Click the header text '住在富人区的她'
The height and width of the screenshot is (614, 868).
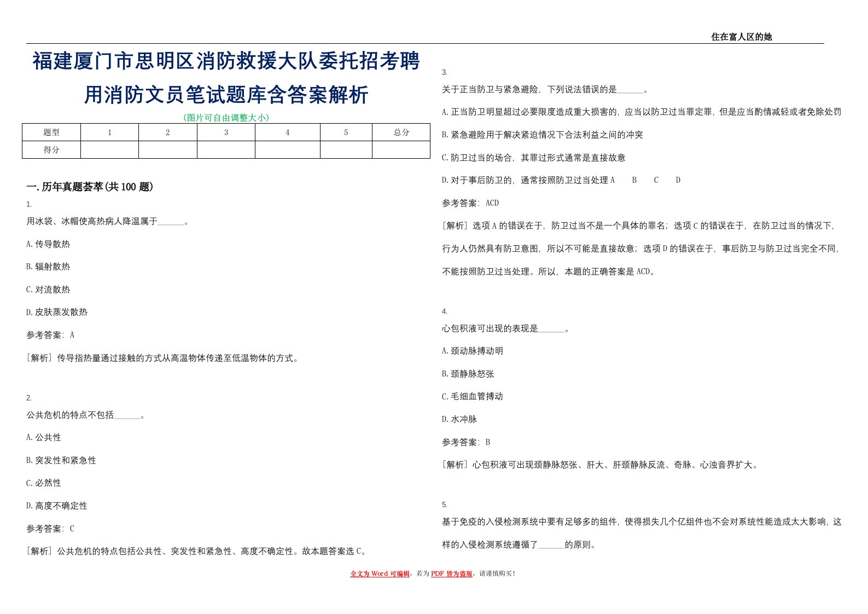(x=741, y=37)
